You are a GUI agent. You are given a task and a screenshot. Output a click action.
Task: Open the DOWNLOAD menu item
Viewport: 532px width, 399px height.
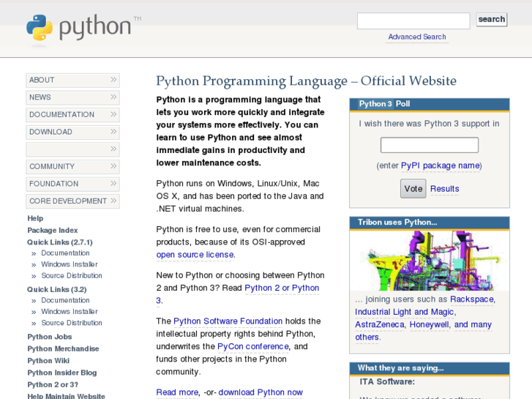coord(72,132)
